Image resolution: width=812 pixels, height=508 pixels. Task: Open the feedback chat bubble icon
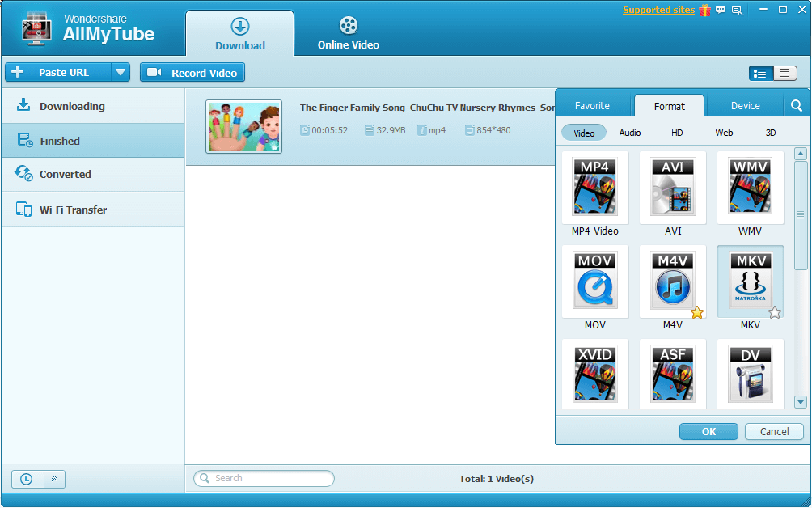721,10
